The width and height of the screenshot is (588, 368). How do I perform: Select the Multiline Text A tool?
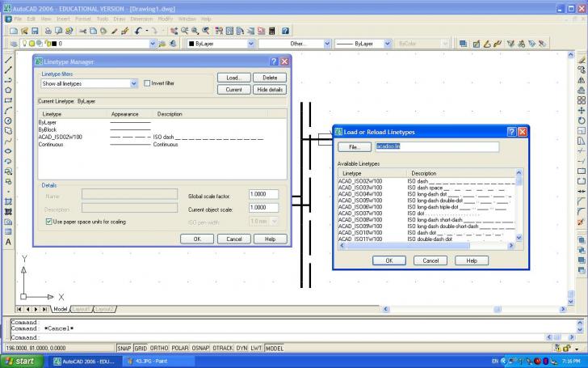(8, 242)
